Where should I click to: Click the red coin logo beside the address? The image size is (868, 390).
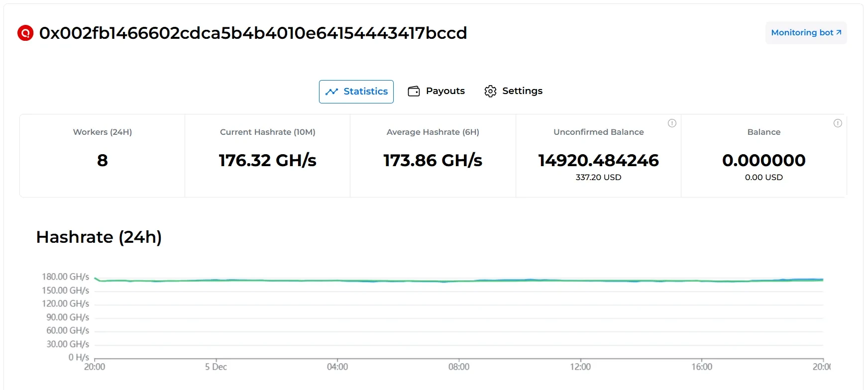tap(25, 33)
